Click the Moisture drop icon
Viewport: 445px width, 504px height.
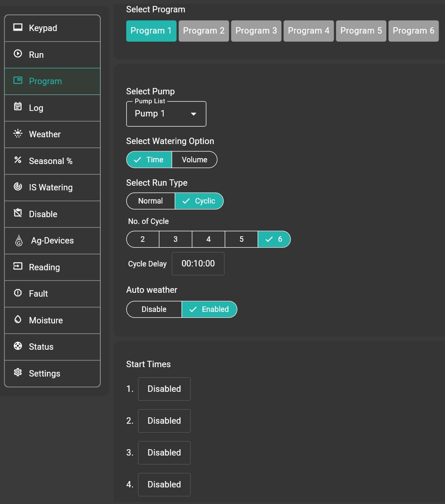coord(18,320)
